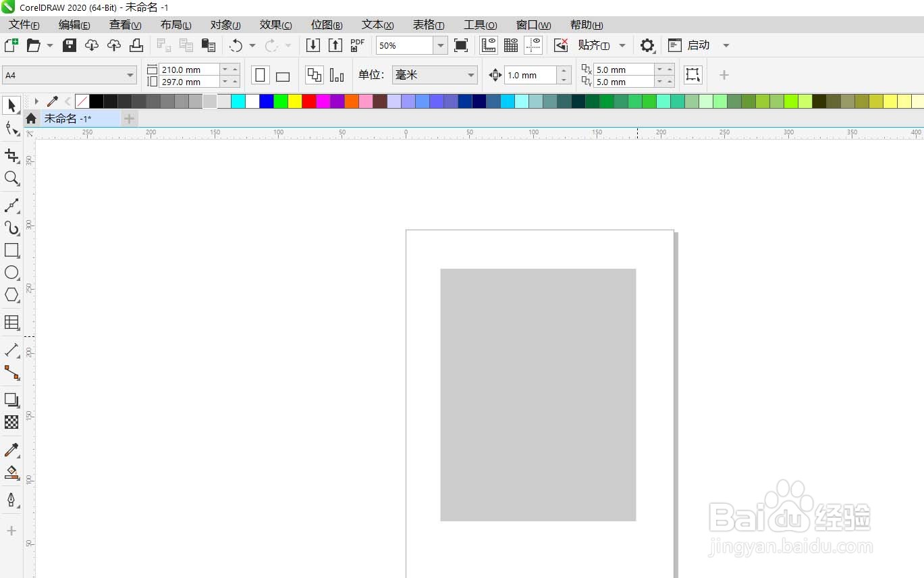
Task: Click the current page layout icon
Action: point(337,75)
